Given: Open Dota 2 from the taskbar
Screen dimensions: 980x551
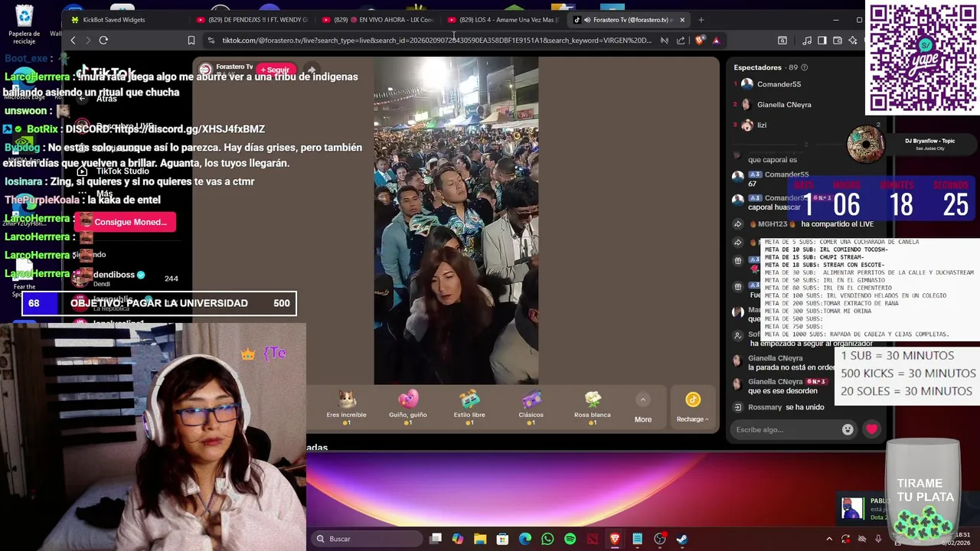Looking at the screenshot, I should pyautogui.click(x=593, y=539).
